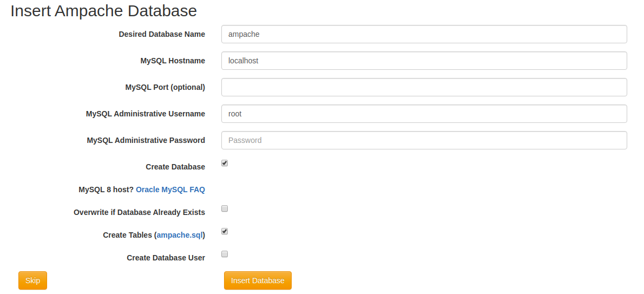Click the Insert Database button

258,280
